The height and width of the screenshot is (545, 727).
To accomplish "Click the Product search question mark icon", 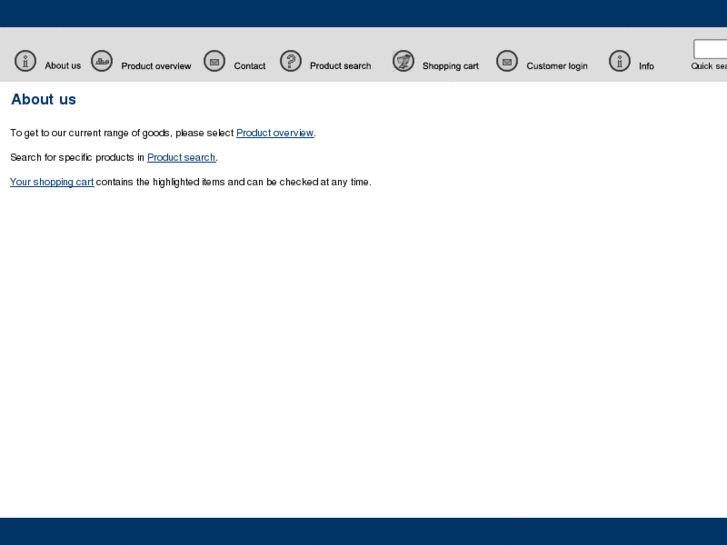I will [291, 61].
